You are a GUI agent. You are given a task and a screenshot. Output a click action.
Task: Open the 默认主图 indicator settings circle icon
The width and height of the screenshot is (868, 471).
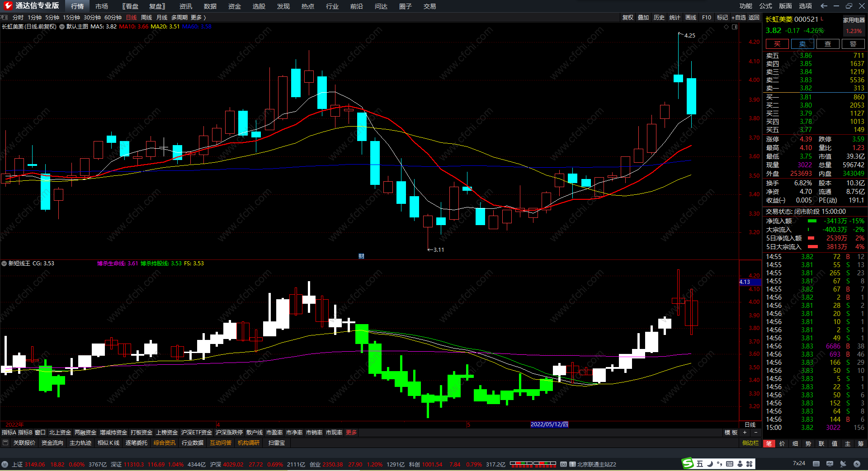coord(62,27)
